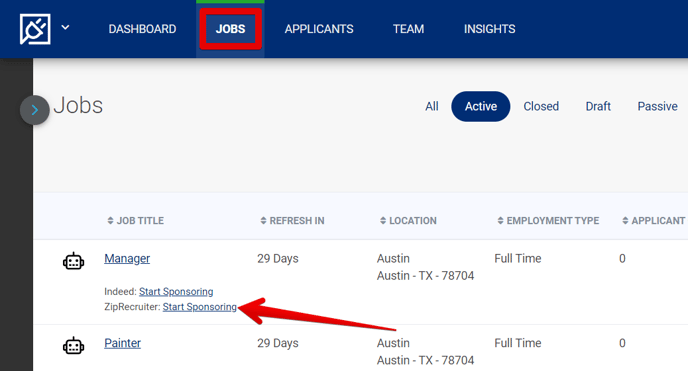Start Sponsoring on ZipRecruiter for Manager
Screen dimensions: 688x371
coord(200,307)
